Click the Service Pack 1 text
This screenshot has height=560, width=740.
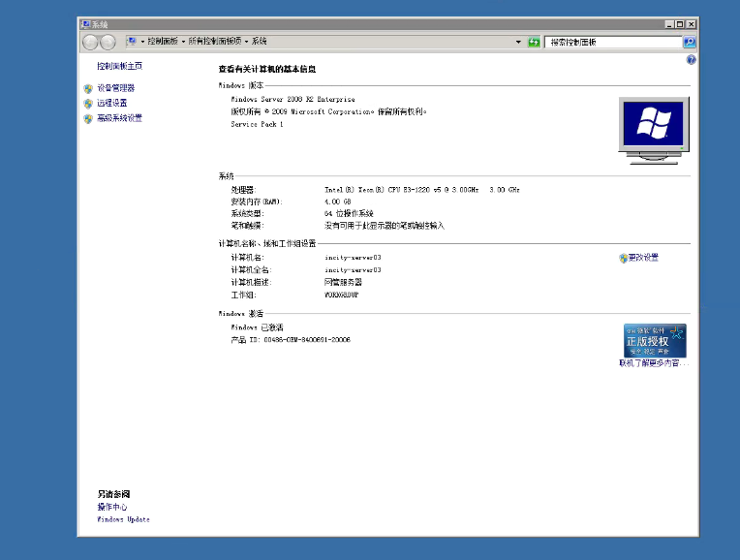[257, 124]
